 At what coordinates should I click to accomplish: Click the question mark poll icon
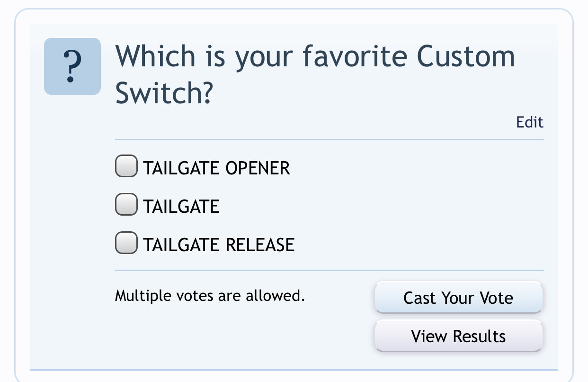[72, 66]
